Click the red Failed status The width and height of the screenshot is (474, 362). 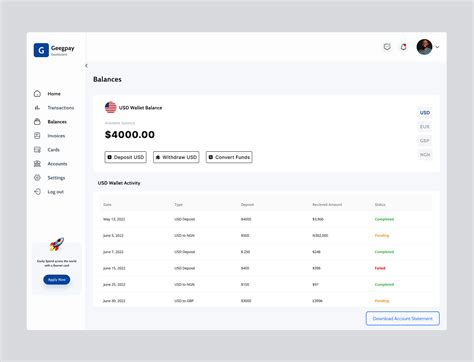click(380, 268)
